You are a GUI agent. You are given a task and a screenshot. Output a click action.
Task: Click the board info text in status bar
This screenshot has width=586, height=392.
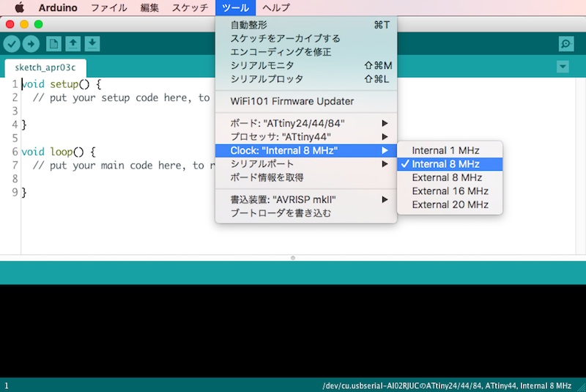(447, 385)
